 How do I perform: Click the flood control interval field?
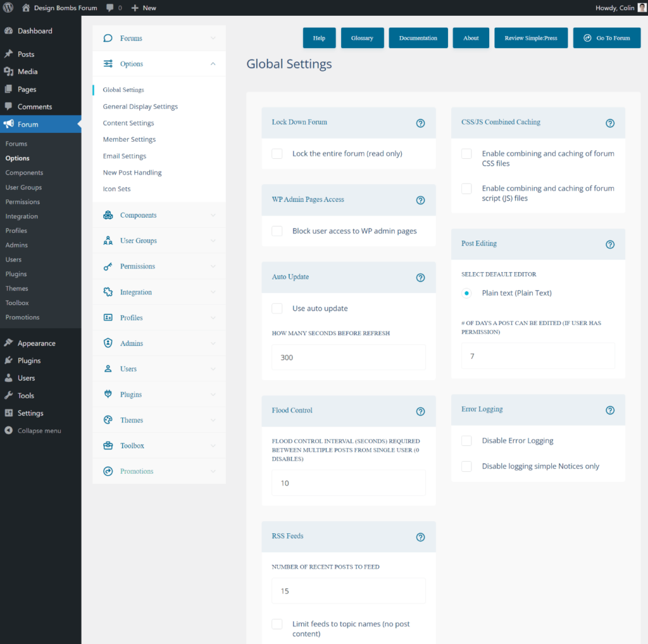(349, 483)
